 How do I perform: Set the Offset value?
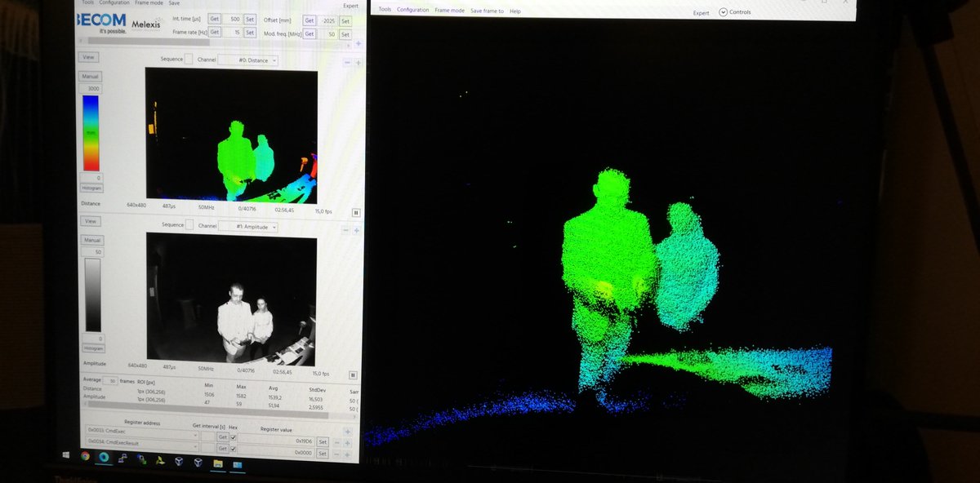pyautogui.click(x=345, y=21)
